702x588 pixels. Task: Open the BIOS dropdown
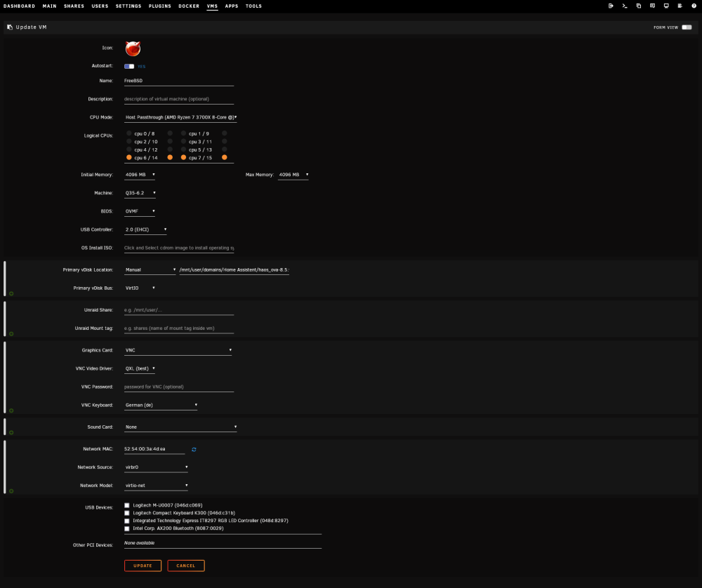click(x=140, y=211)
